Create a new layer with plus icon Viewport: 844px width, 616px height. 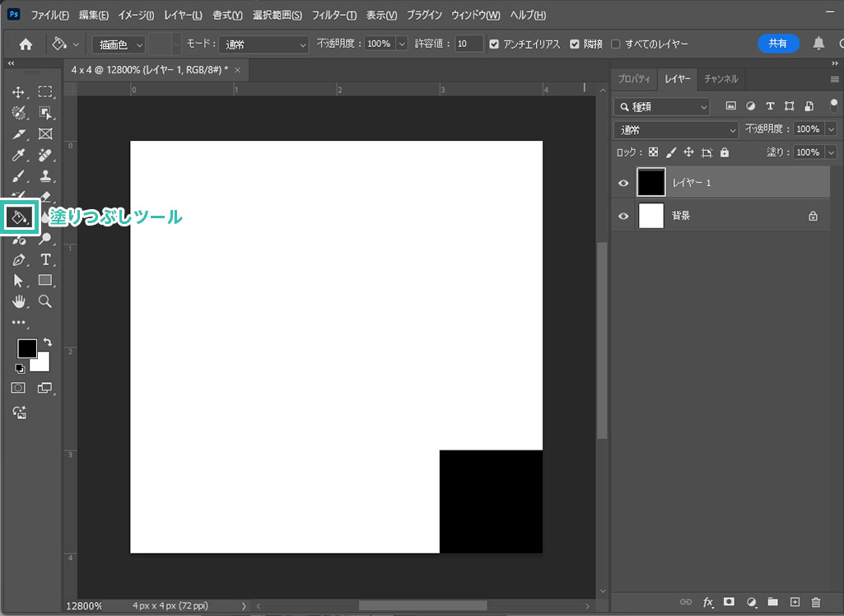point(795,602)
